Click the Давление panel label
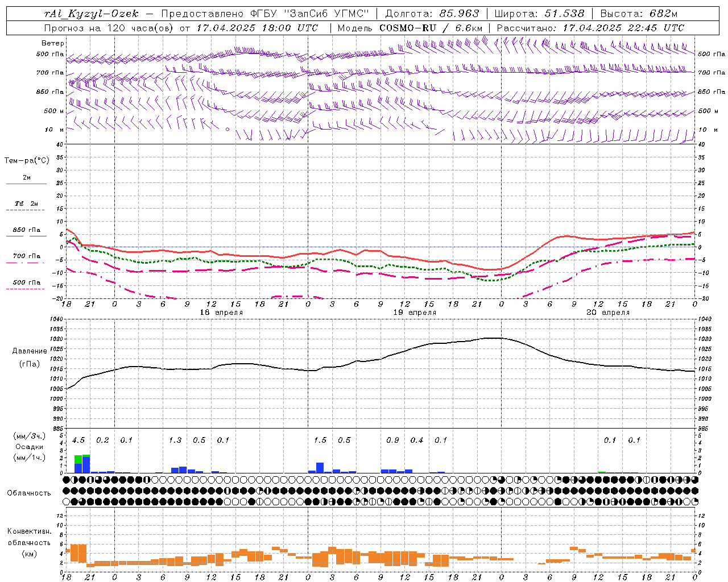The height and width of the screenshot is (582, 728). (x=30, y=351)
